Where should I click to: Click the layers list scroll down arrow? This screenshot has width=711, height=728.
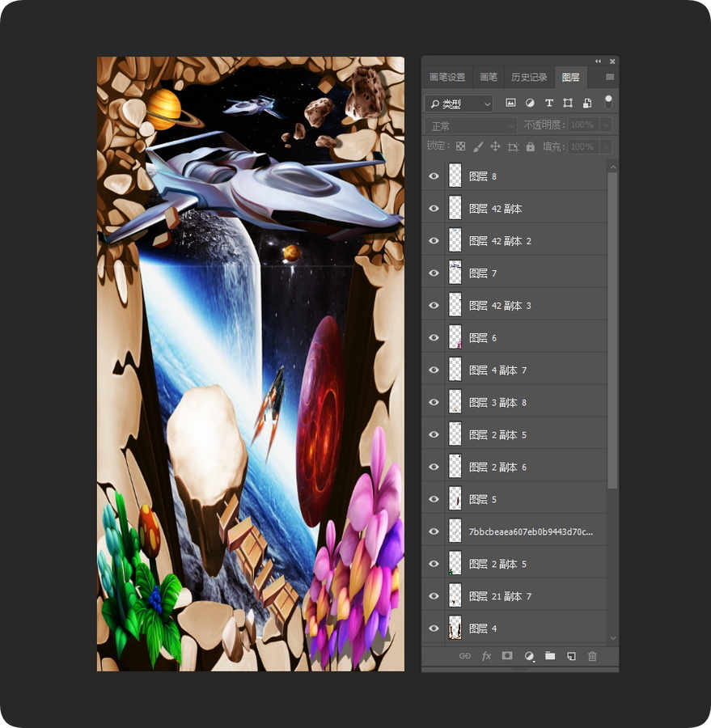coord(612,638)
